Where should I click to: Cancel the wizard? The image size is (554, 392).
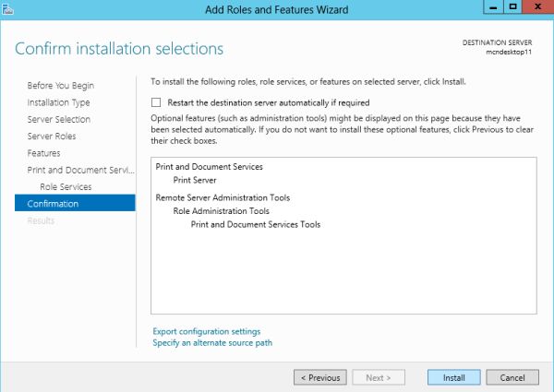pos(512,377)
